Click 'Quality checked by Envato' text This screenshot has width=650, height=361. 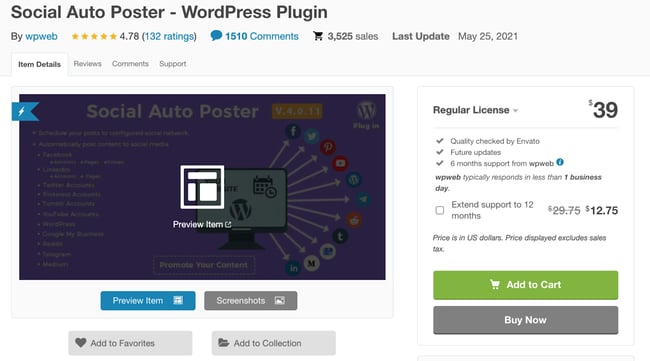click(x=495, y=141)
